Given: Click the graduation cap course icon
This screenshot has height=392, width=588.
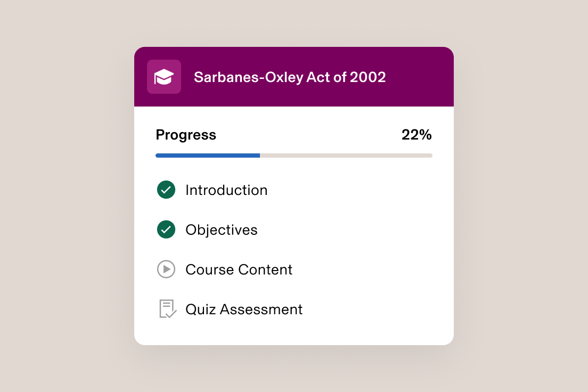Looking at the screenshot, I should pyautogui.click(x=164, y=77).
